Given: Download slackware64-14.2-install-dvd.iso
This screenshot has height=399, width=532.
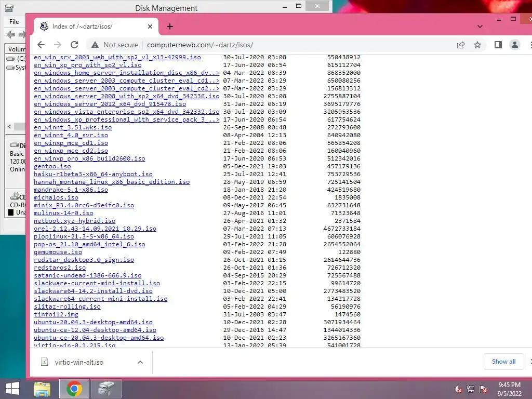Looking at the screenshot, I should click(93, 291).
